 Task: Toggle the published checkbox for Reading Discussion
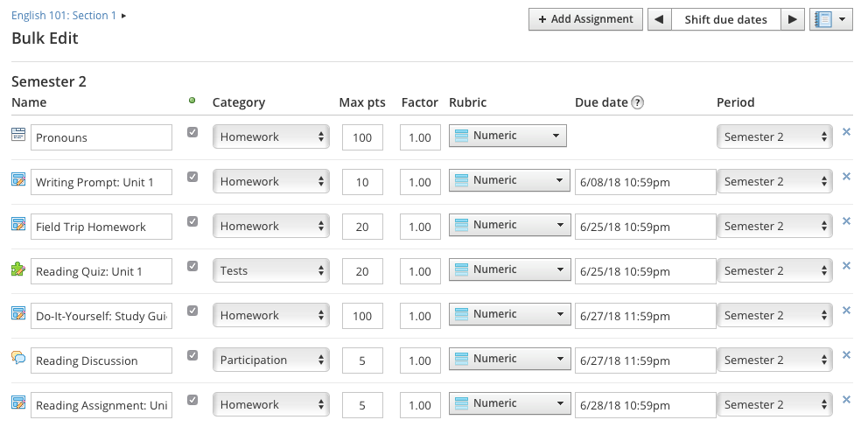(x=192, y=355)
